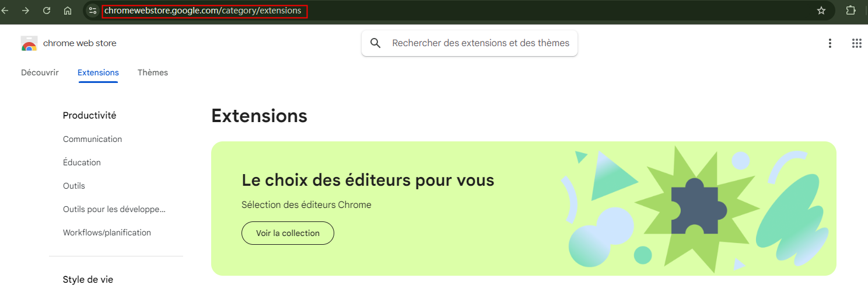The width and height of the screenshot is (868, 288).
Task: Open the three-dot more options menu
Action: [830, 43]
